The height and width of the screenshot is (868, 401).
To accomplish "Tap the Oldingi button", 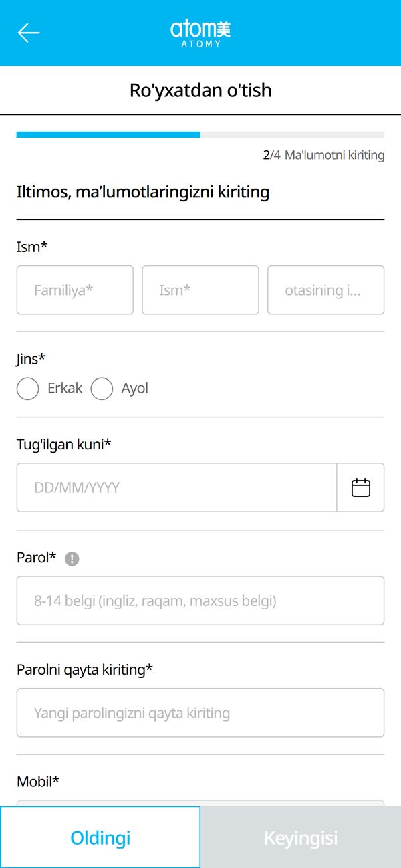I will pyautogui.click(x=100, y=837).
